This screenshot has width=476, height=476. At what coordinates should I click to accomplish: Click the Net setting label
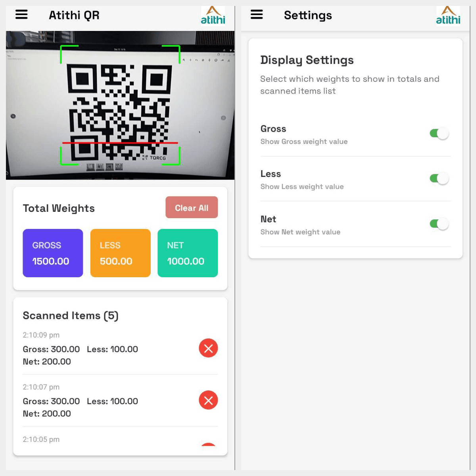click(268, 219)
